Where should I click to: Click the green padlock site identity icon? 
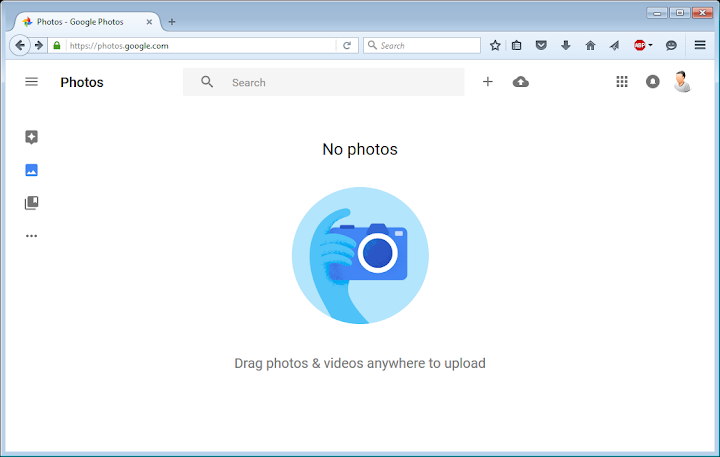point(56,45)
